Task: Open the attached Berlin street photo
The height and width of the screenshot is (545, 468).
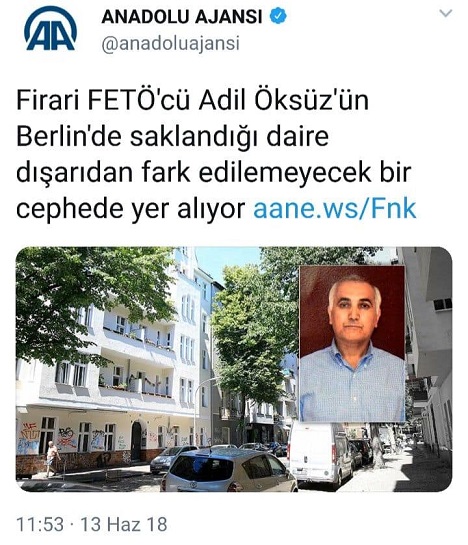Action: 234,369
